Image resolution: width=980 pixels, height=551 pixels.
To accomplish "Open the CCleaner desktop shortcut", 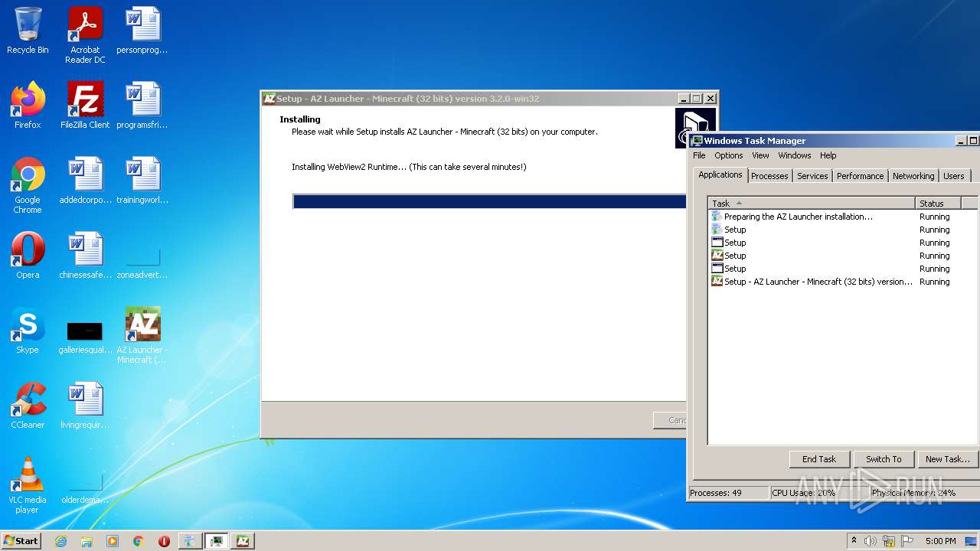I will coord(28,406).
